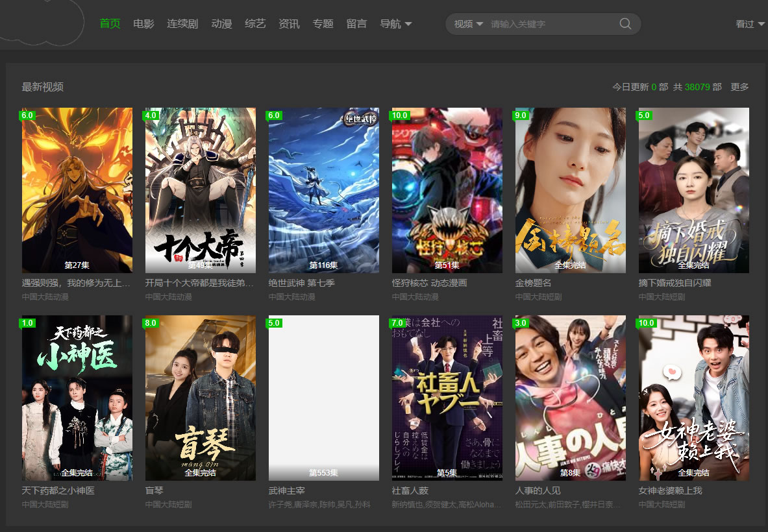Click the search magnifier icon
768x532 pixels.
[x=625, y=24]
